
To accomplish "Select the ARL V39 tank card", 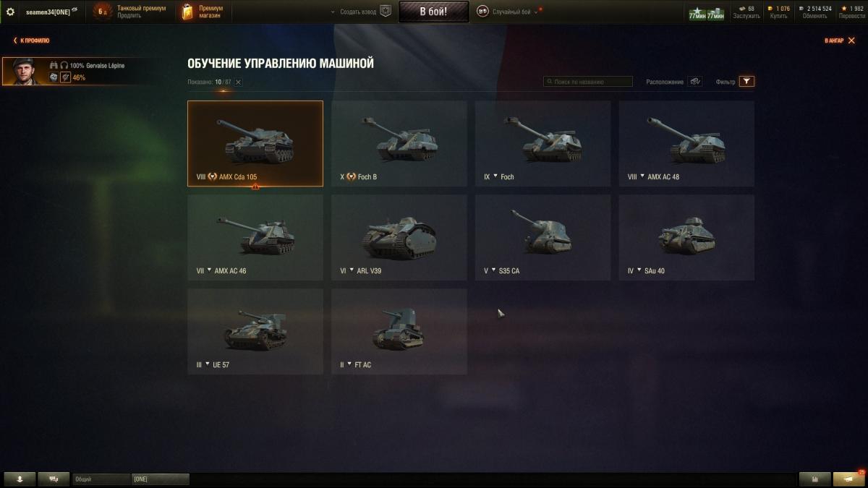I will click(399, 237).
